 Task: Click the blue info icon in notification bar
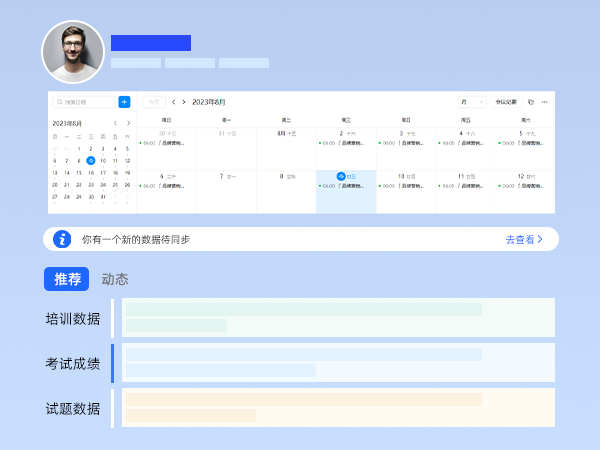tap(62, 239)
